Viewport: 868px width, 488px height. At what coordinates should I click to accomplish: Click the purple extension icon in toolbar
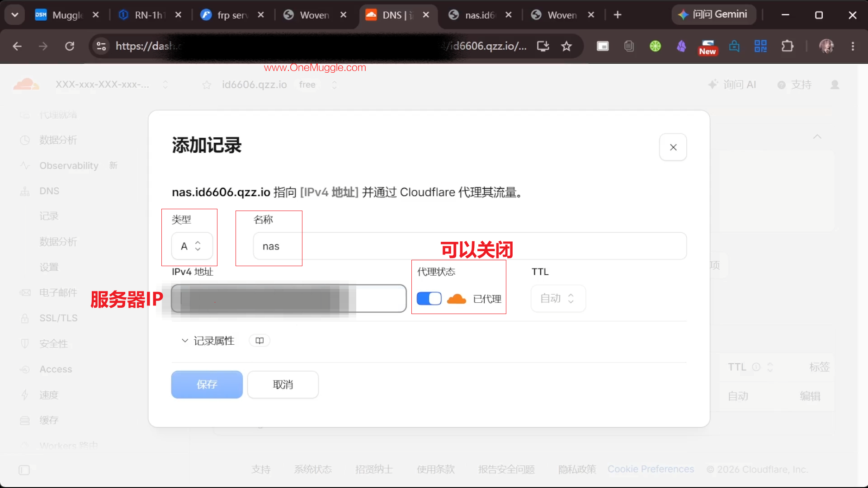[681, 46]
